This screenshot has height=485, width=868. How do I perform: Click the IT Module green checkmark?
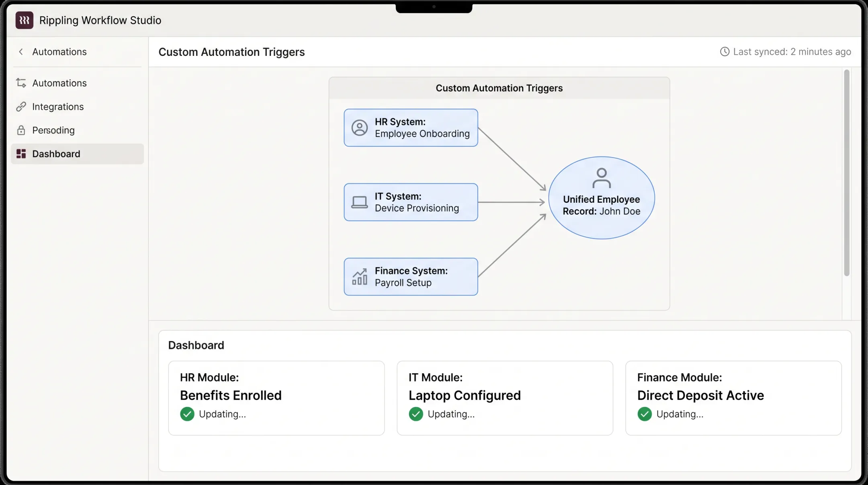[x=416, y=414]
